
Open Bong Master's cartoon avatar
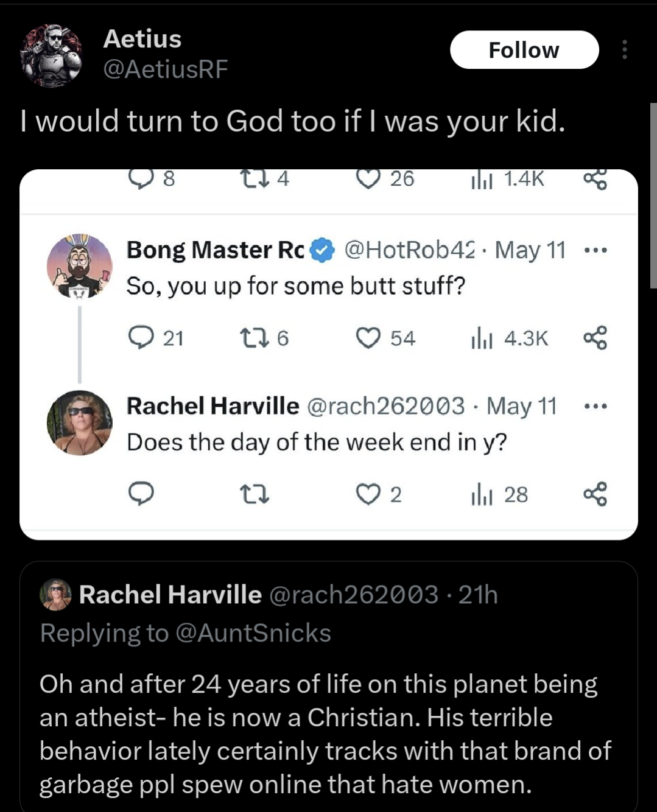80,266
